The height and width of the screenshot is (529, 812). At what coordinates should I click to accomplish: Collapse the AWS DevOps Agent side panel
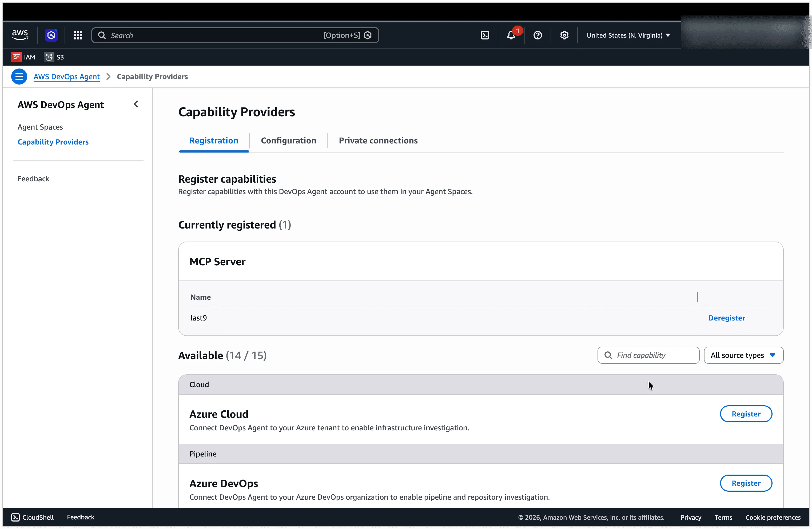[x=136, y=104]
